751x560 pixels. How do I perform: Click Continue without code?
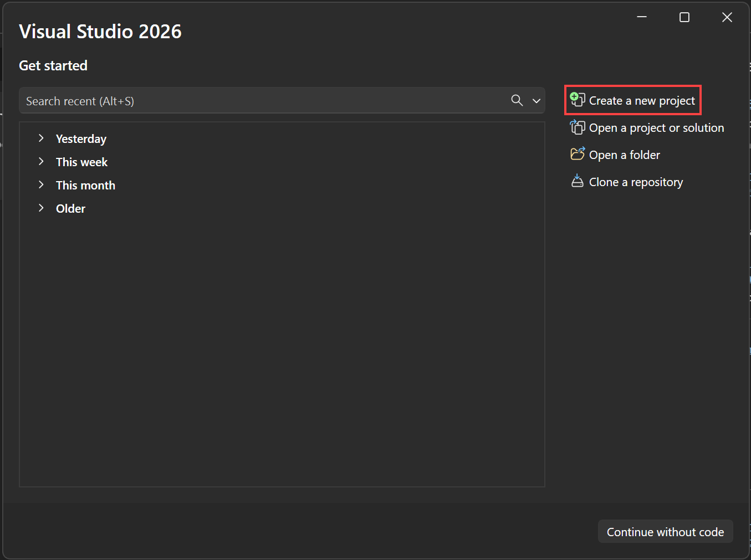coord(665,531)
